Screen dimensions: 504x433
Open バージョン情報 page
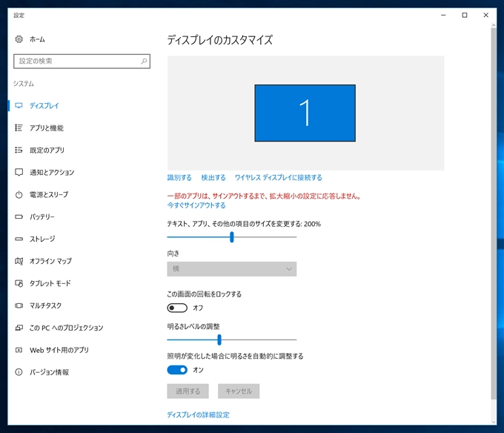click(x=49, y=372)
